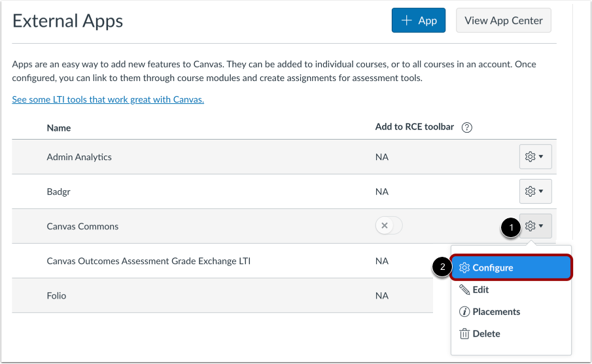
Task: Select Edit from the settings menu
Action: pyautogui.click(x=474, y=290)
